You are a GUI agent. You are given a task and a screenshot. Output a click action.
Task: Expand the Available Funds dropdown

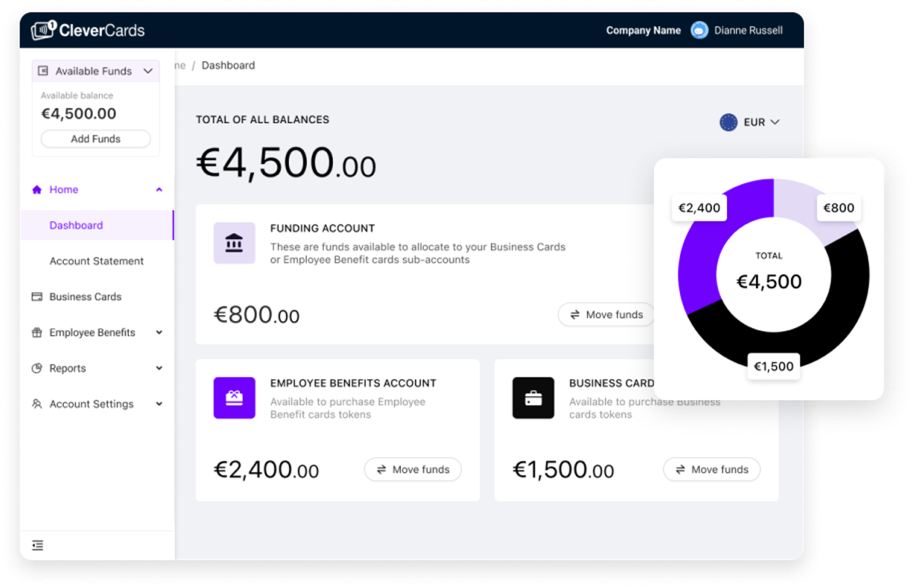[x=148, y=71]
